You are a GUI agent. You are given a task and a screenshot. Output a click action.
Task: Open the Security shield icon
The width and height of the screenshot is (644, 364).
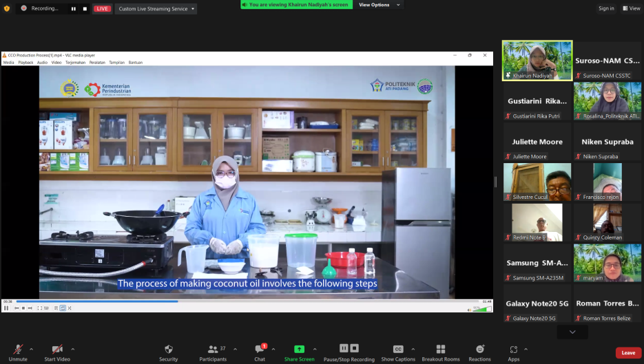168,350
